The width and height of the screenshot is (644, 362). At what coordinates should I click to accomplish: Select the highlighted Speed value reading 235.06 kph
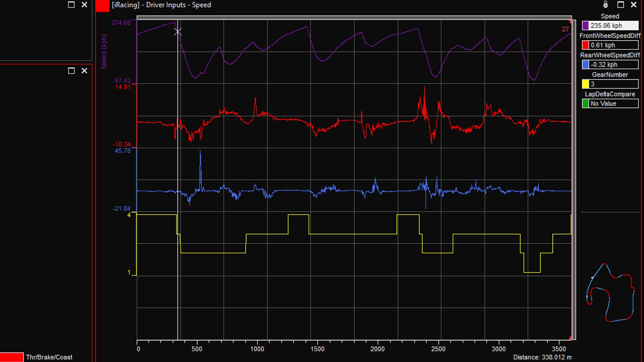click(x=610, y=25)
